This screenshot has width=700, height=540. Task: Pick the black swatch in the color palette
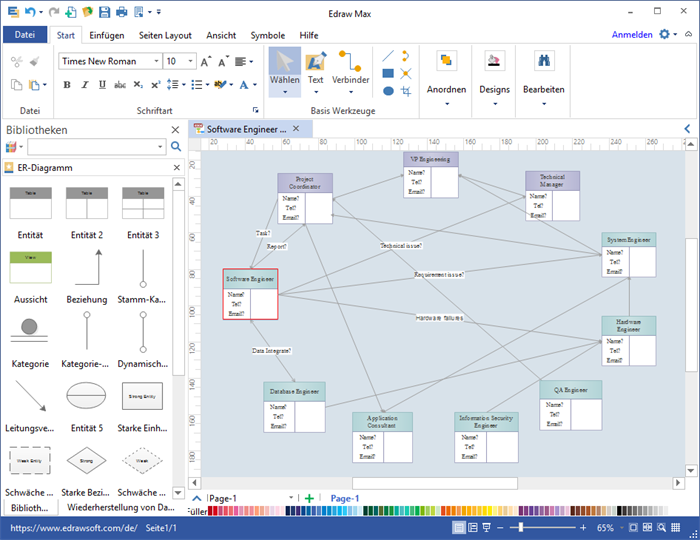click(x=620, y=511)
